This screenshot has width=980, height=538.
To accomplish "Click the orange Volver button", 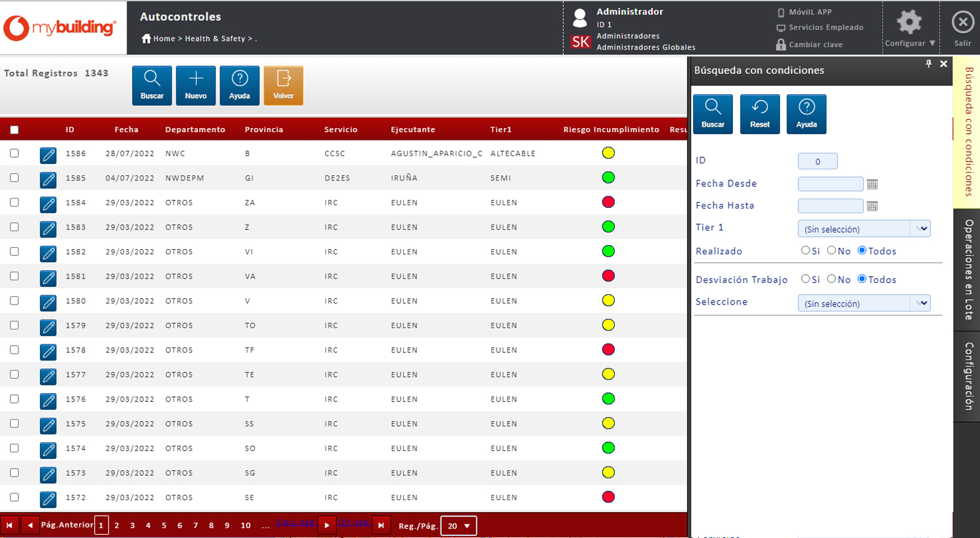I will click(283, 85).
